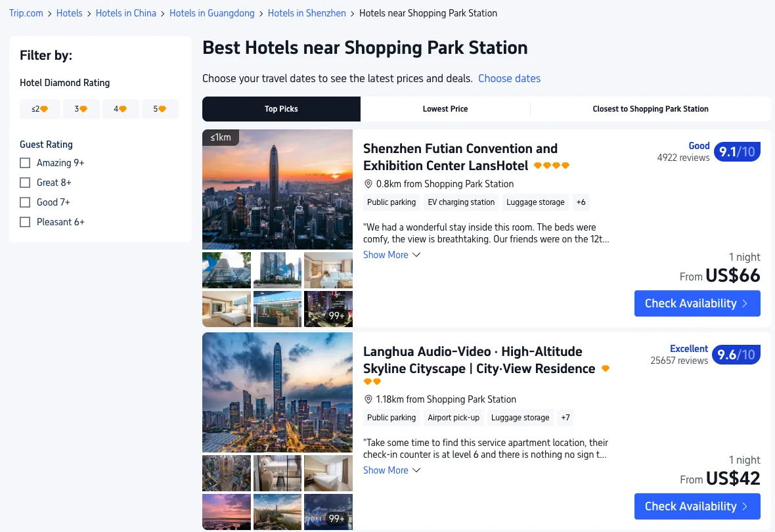Open the Langhua main skyline photo
The image size is (775, 532).
tap(277, 393)
